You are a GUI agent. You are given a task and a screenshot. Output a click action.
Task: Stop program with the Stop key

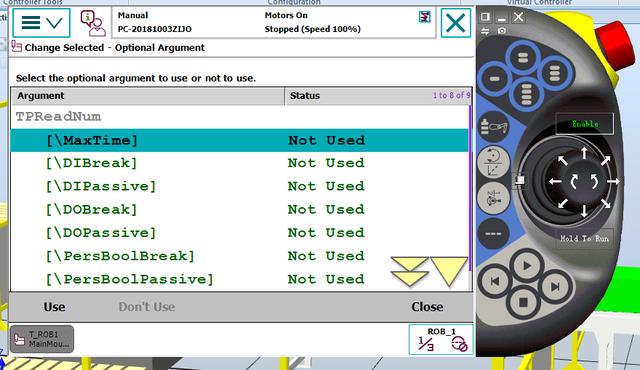(x=524, y=302)
